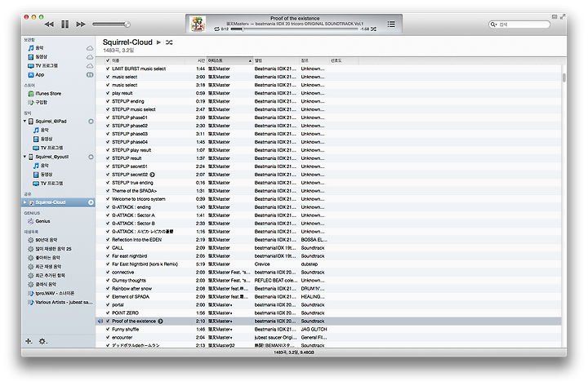Open arrow menu beside STEPUP secret02
The height and width of the screenshot is (386, 588).
point(152,175)
